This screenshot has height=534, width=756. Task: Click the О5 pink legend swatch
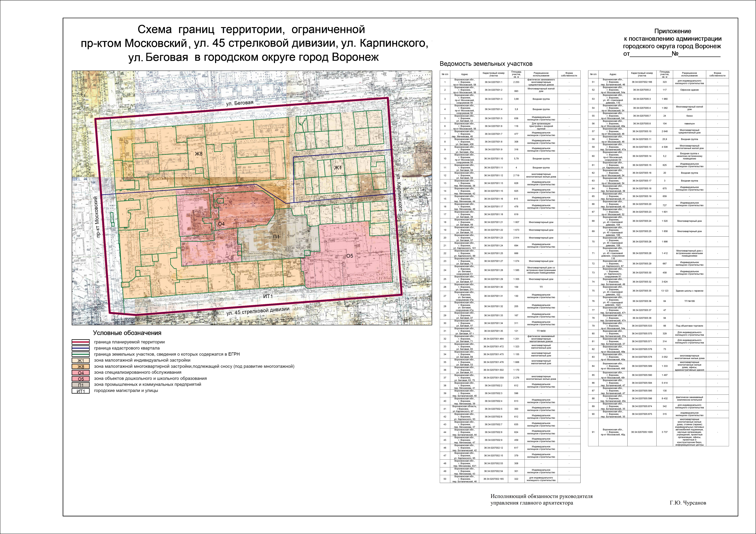pos(81,379)
